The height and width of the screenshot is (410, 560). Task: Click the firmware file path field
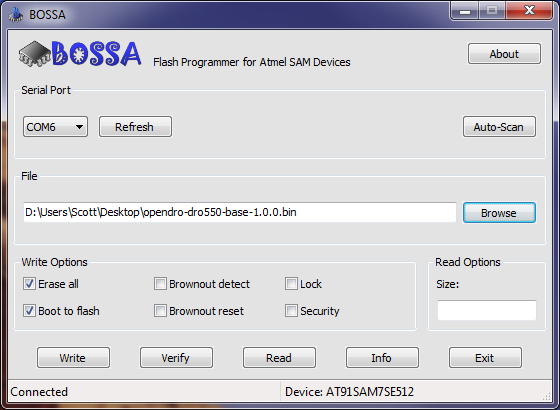point(240,212)
